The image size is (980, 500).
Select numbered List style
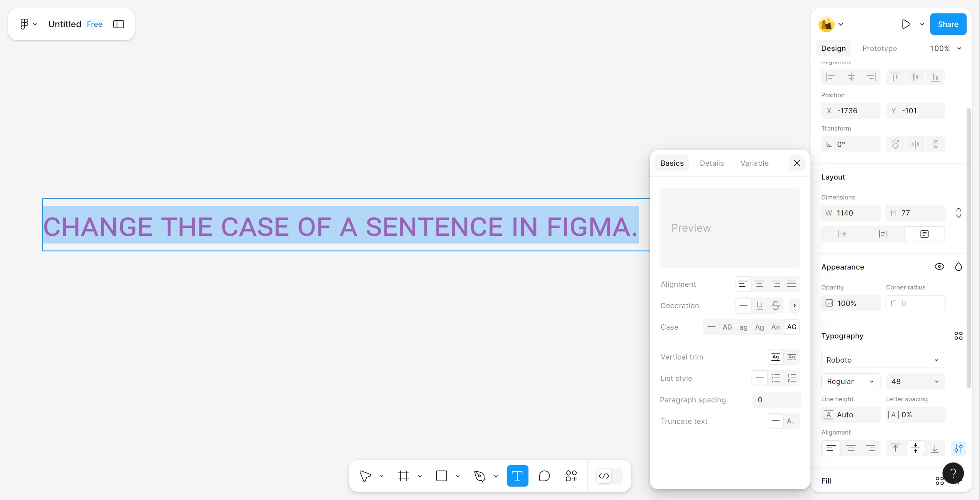coord(792,378)
